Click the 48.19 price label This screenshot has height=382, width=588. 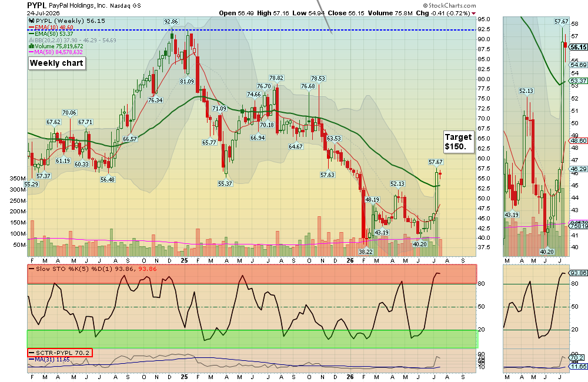point(372,199)
